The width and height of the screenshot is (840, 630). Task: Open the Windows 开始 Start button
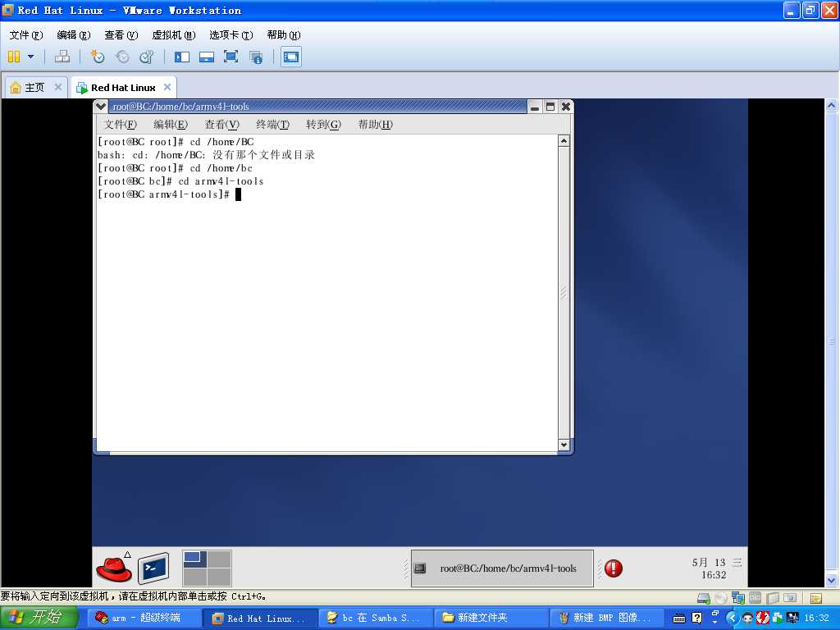coord(39,617)
